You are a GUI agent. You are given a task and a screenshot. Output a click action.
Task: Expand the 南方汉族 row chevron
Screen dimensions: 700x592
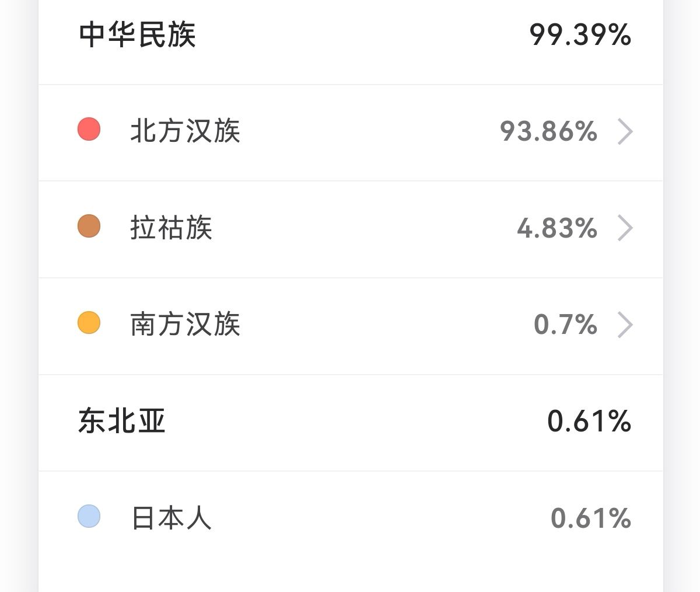pyautogui.click(x=625, y=325)
